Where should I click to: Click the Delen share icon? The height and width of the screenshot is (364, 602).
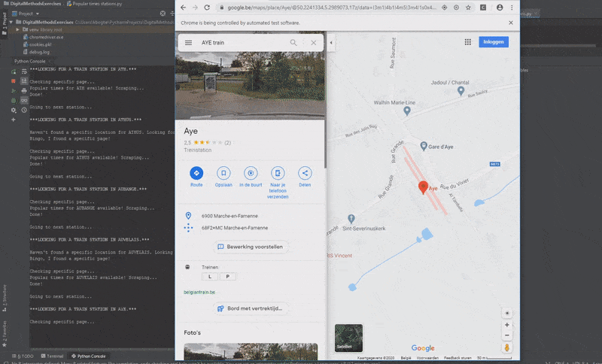305,173
